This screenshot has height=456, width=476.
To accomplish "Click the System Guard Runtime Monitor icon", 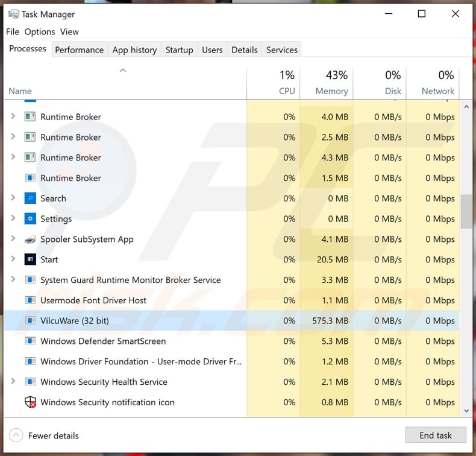I will click(30, 280).
